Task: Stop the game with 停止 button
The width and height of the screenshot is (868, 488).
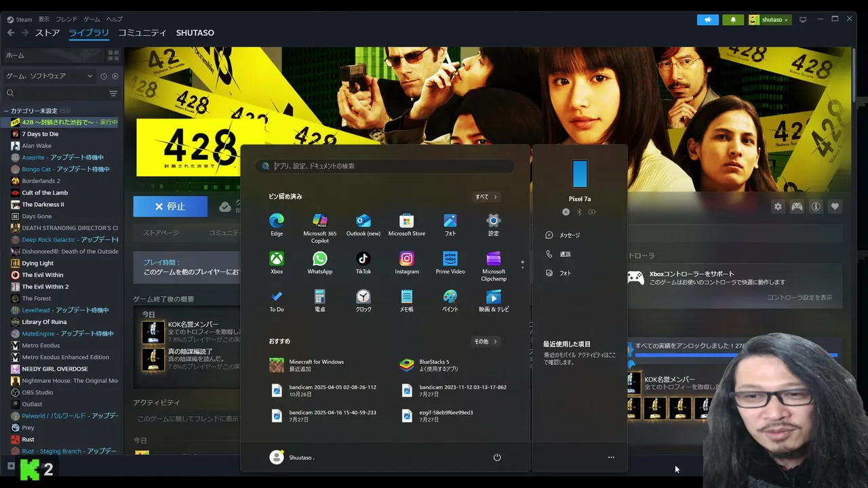Action: [x=170, y=207]
